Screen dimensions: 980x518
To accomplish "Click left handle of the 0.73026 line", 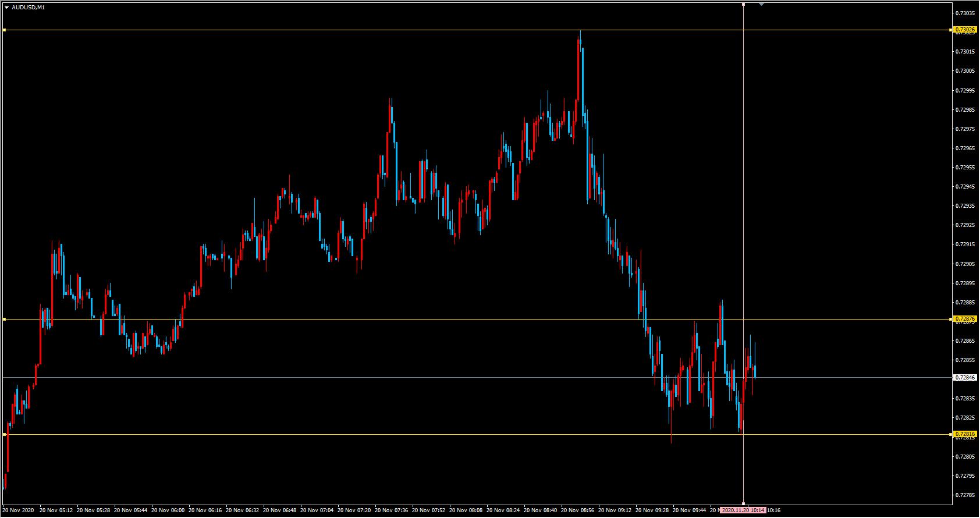I will [4, 30].
